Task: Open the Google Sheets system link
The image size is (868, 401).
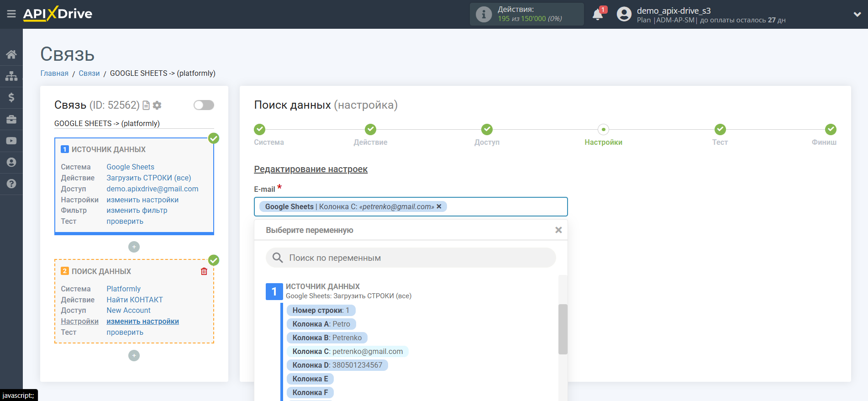Action: click(130, 167)
